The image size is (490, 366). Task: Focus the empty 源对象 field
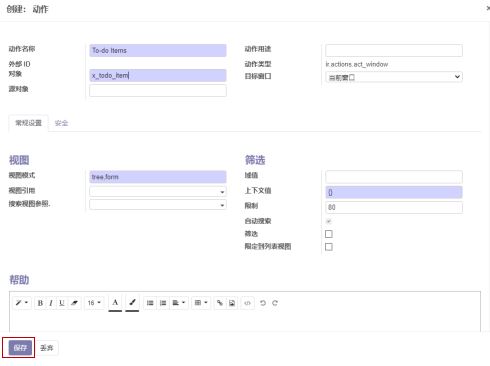pos(158,90)
